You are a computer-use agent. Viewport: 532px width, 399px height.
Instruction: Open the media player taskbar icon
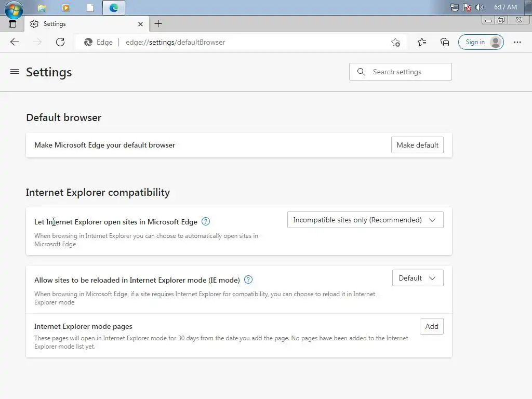(x=66, y=8)
